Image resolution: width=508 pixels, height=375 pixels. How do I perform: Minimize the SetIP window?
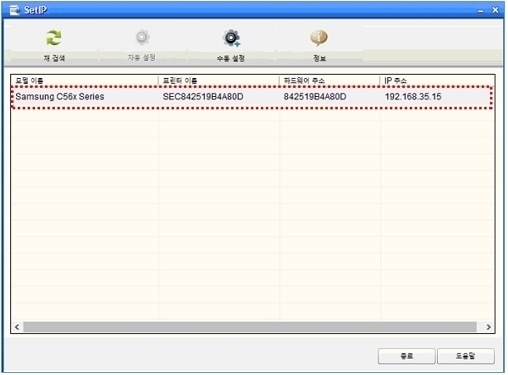[x=480, y=11]
